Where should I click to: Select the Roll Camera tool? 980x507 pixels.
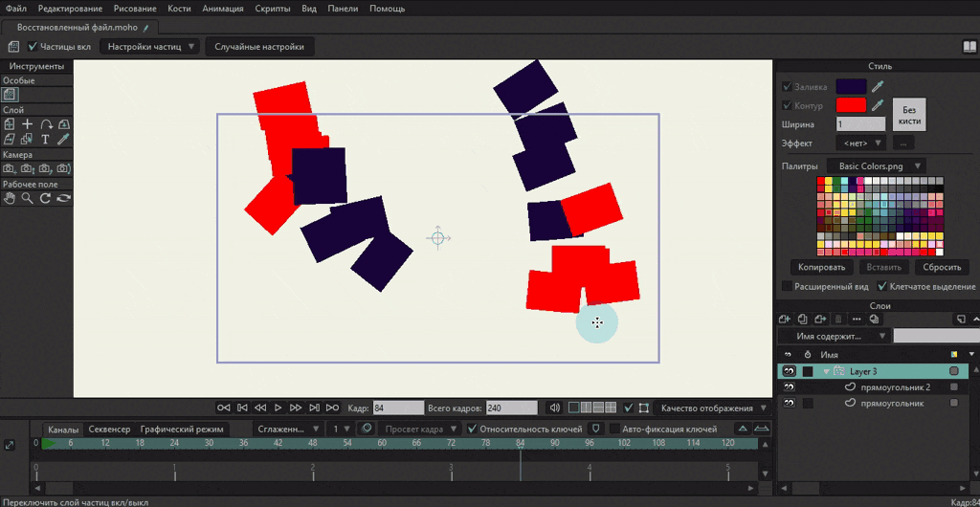click(x=46, y=168)
